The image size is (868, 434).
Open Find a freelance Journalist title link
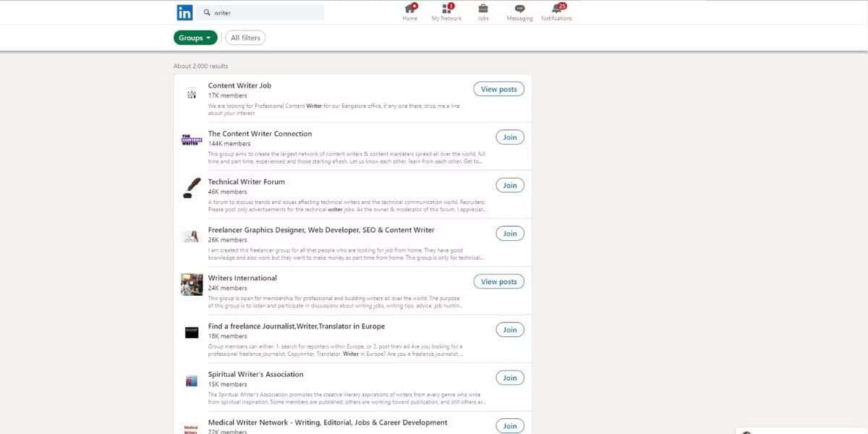pyautogui.click(x=297, y=326)
